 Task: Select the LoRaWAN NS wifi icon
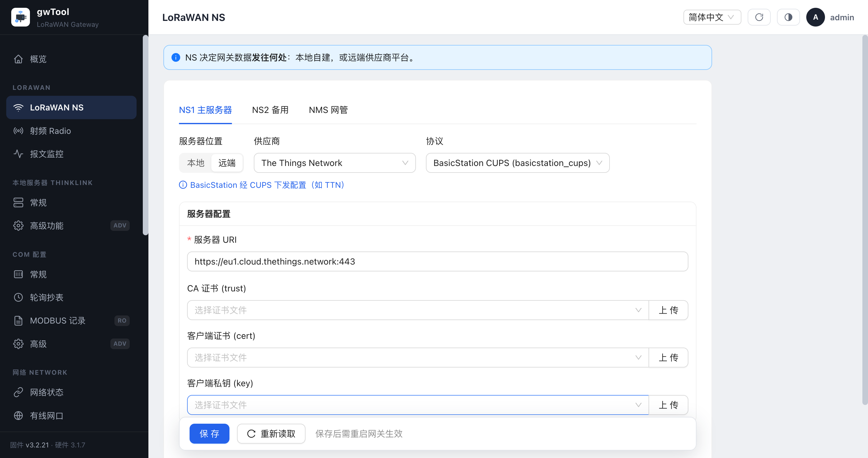[18, 107]
